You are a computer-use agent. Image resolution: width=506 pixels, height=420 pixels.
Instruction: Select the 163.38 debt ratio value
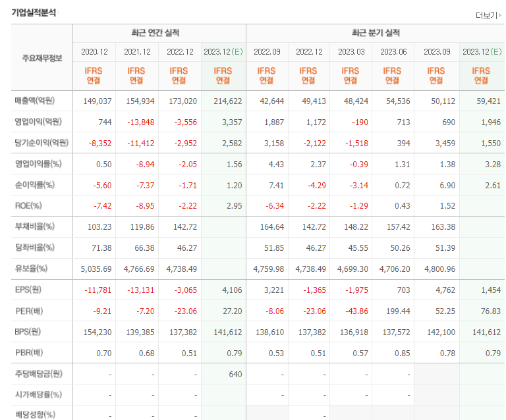point(443,227)
